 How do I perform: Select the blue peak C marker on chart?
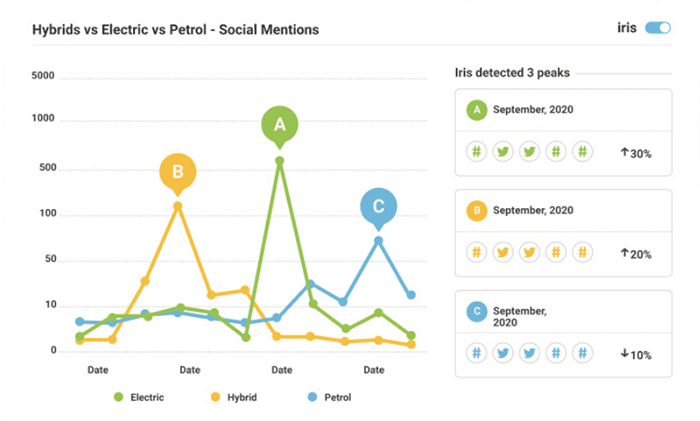click(x=378, y=207)
